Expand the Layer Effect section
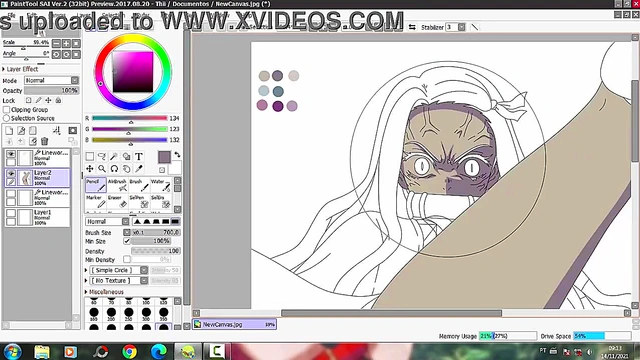 [4, 69]
